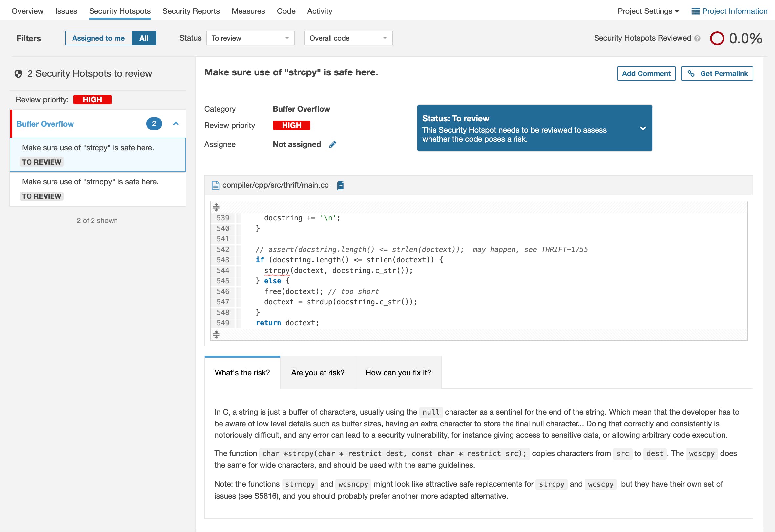The height and width of the screenshot is (532, 775).
Task: Expand code lines below line 549
Action: [216, 334]
